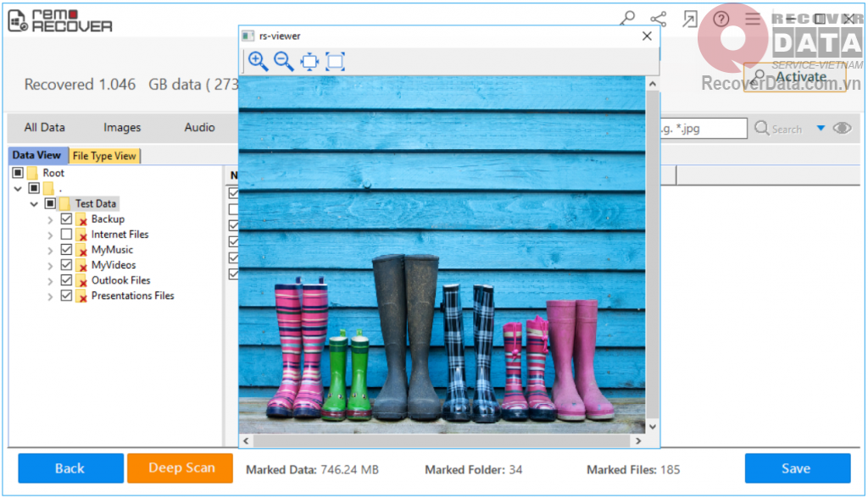Click the Save button

797,468
